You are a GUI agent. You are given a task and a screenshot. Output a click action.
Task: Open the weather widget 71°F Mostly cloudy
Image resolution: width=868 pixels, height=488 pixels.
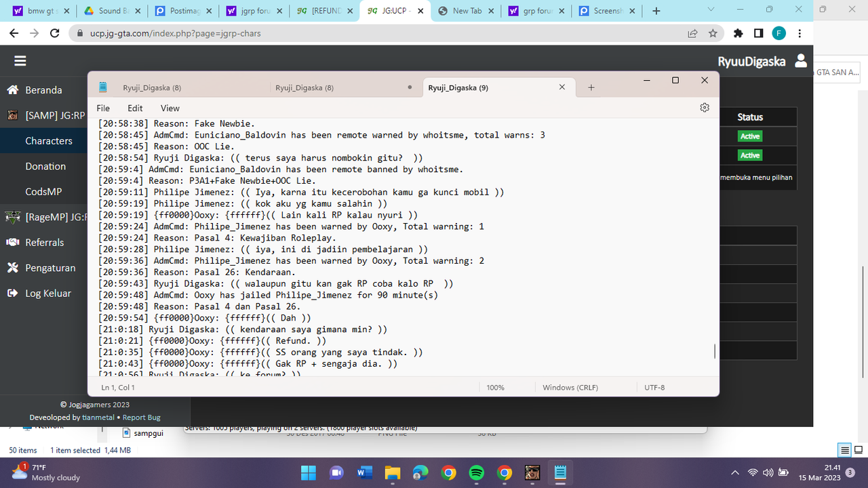pos(46,472)
